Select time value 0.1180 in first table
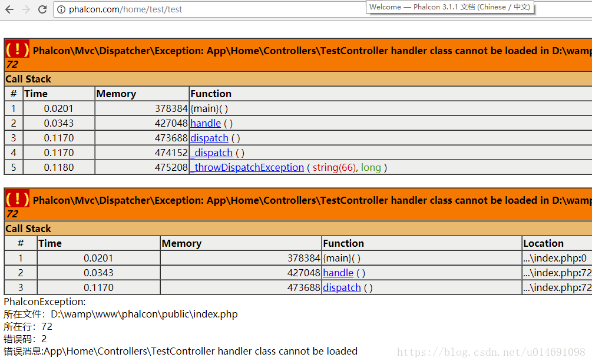The width and height of the screenshot is (592, 364). tap(59, 167)
